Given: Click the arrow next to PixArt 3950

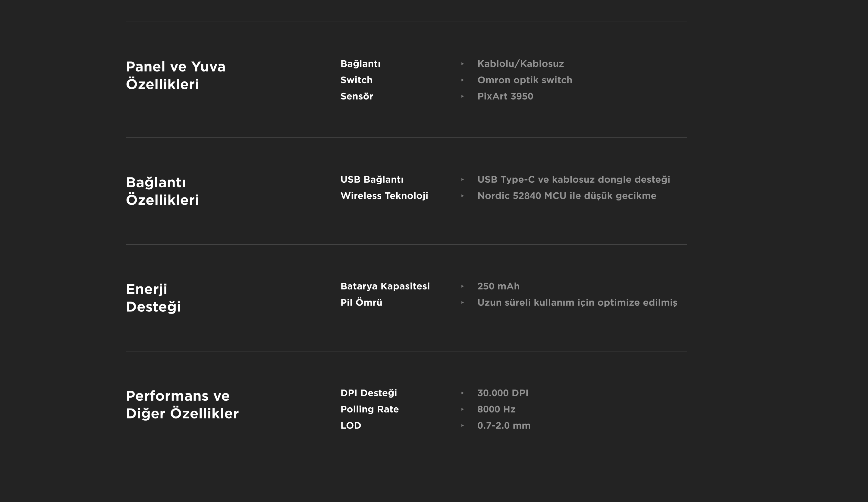Looking at the screenshot, I should (x=462, y=96).
